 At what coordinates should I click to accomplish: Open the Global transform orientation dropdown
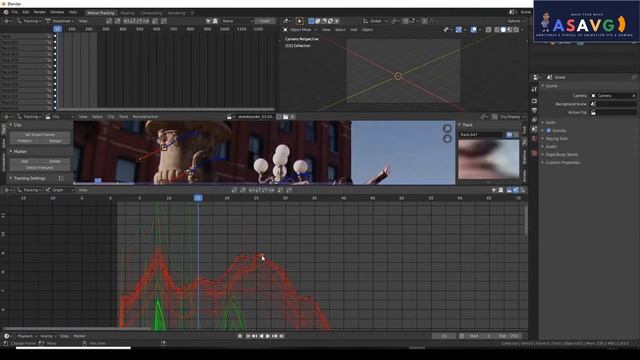point(375,21)
